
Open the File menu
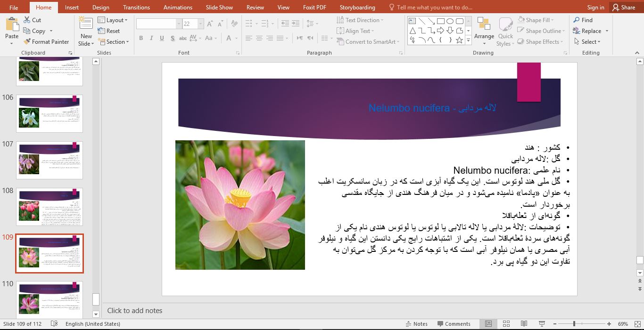click(14, 8)
